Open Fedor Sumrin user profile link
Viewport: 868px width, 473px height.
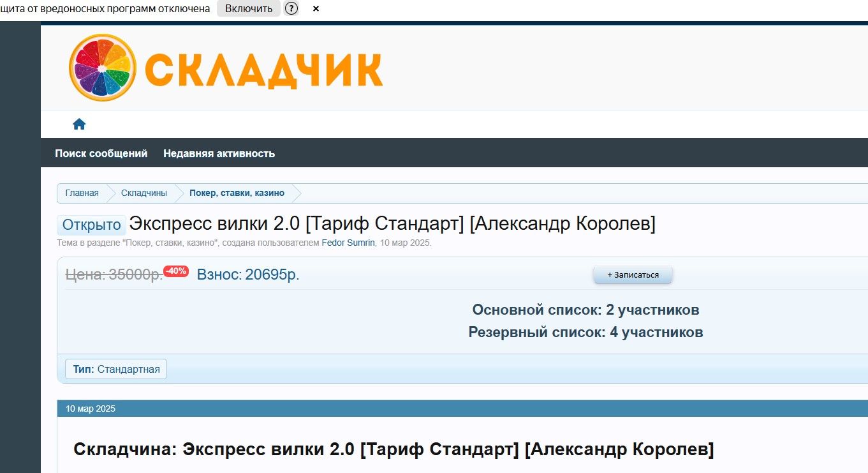[348, 243]
